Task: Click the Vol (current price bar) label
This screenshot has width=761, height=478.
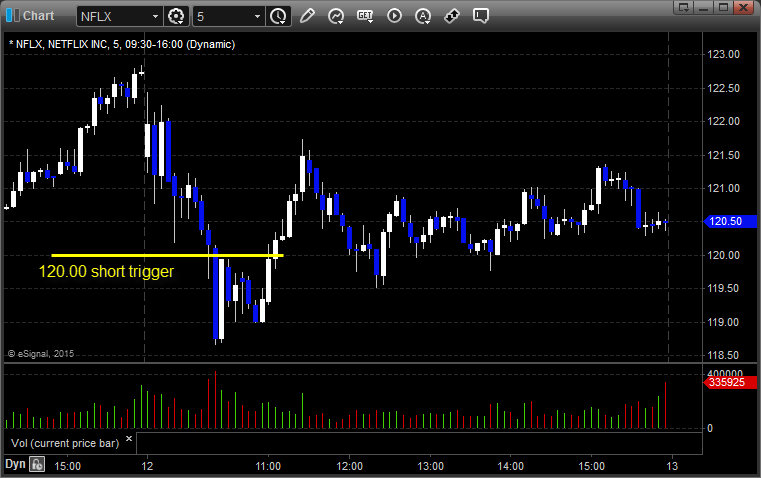Action: coord(65,443)
